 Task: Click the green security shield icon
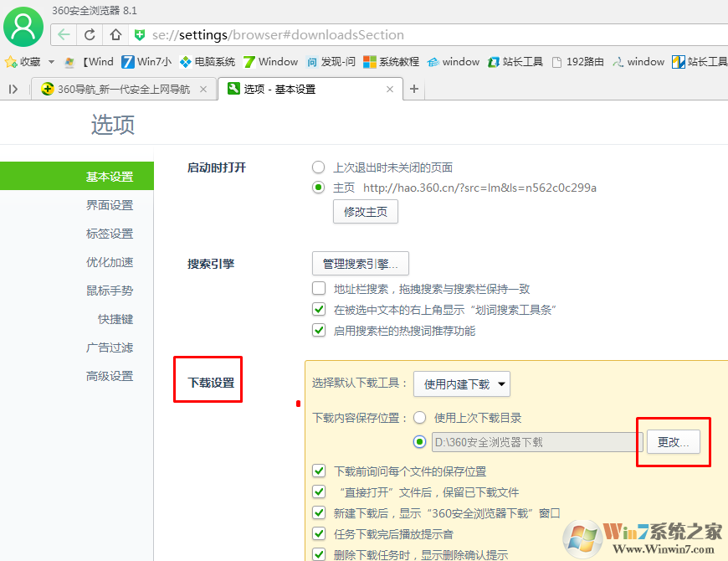coord(140,35)
